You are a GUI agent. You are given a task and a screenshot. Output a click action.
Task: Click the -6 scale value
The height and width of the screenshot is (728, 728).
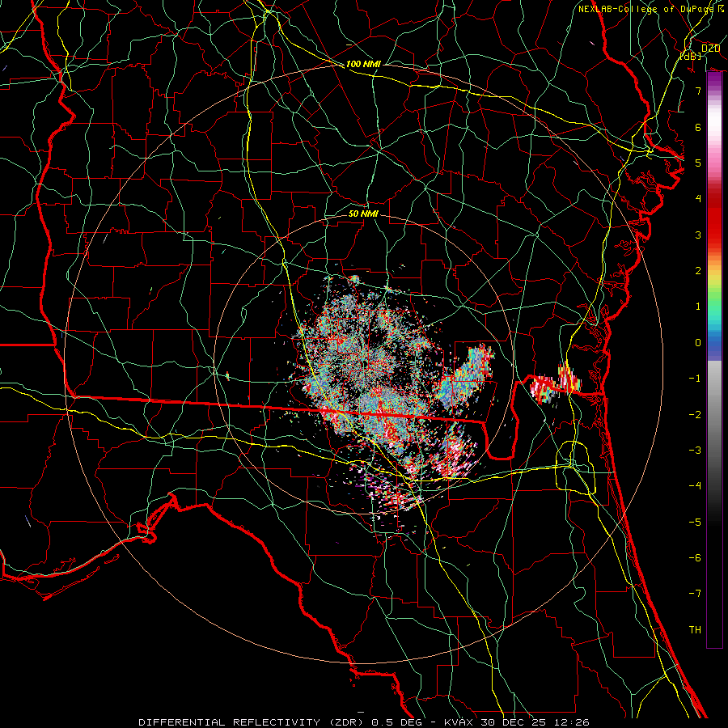[695, 558]
